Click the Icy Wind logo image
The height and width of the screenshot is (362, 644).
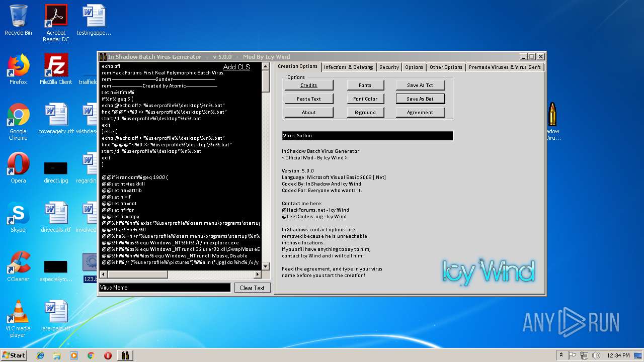pos(488,271)
